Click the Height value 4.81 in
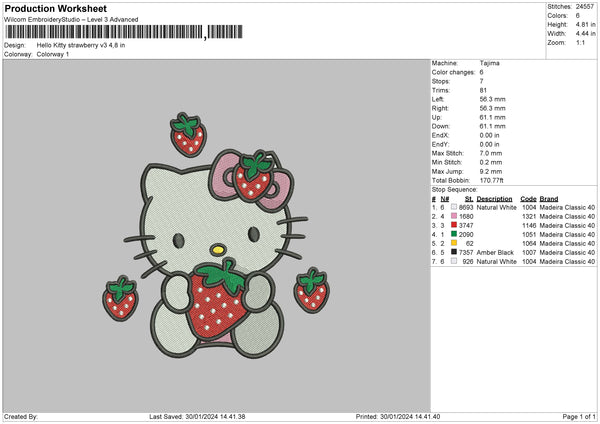 click(x=585, y=24)
